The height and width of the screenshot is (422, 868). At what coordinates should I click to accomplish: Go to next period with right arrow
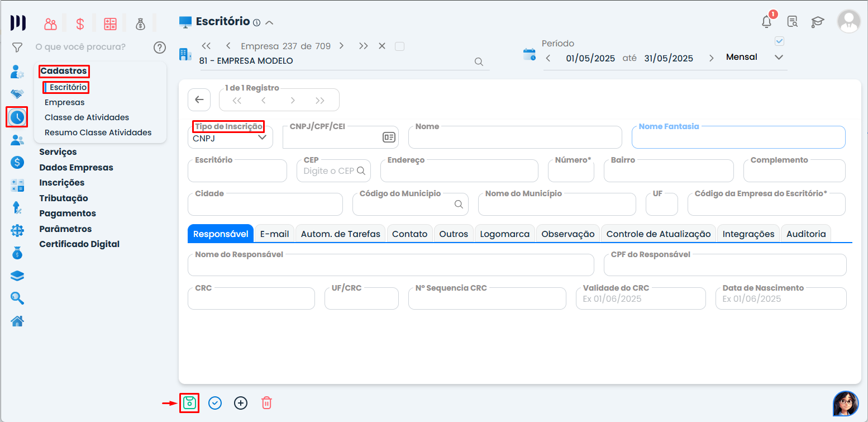(711, 58)
